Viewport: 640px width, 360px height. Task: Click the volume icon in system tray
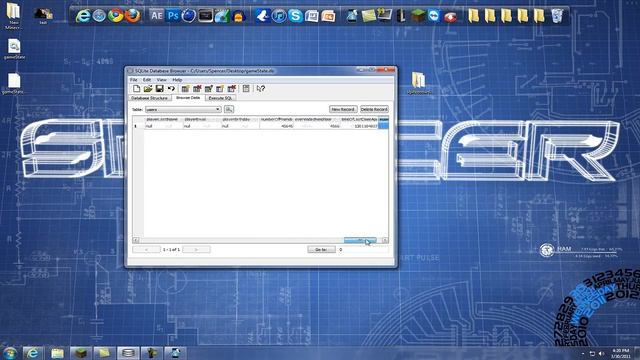click(601, 353)
